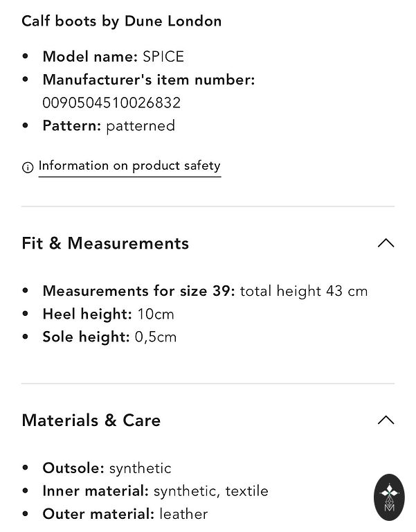This screenshot has width=416, height=532.
Task: Click the Outsole: synthetic entry
Action: [107, 468]
